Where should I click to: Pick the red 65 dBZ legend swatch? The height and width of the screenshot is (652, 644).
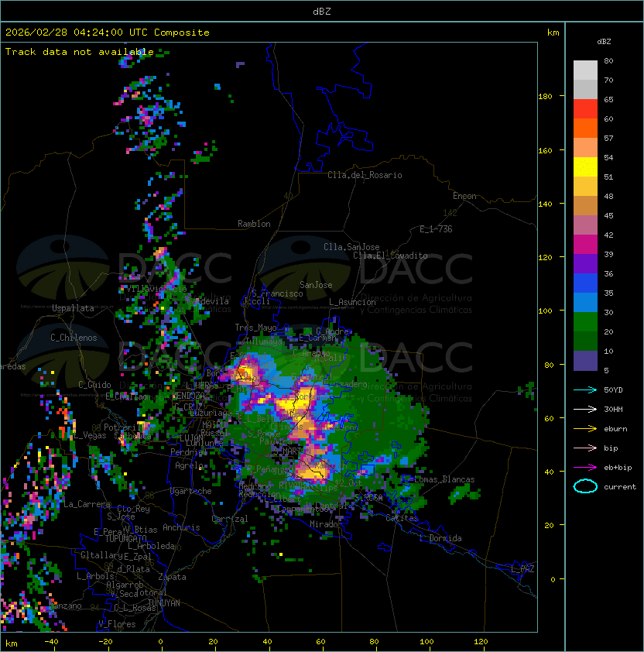click(x=585, y=109)
